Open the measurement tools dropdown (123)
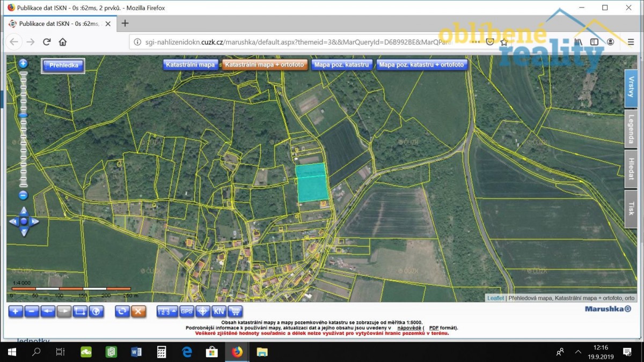The height and width of the screenshot is (362, 644). tap(167, 311)
